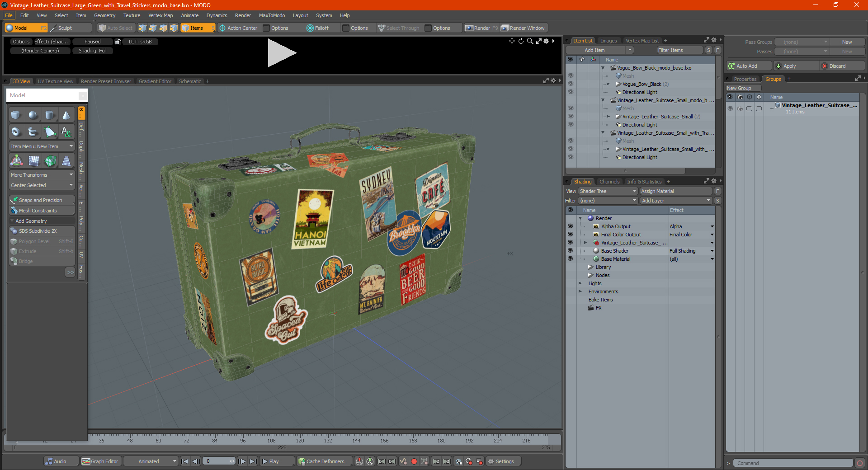Open the Render Window
868x470 pixels.
[523, 28]
